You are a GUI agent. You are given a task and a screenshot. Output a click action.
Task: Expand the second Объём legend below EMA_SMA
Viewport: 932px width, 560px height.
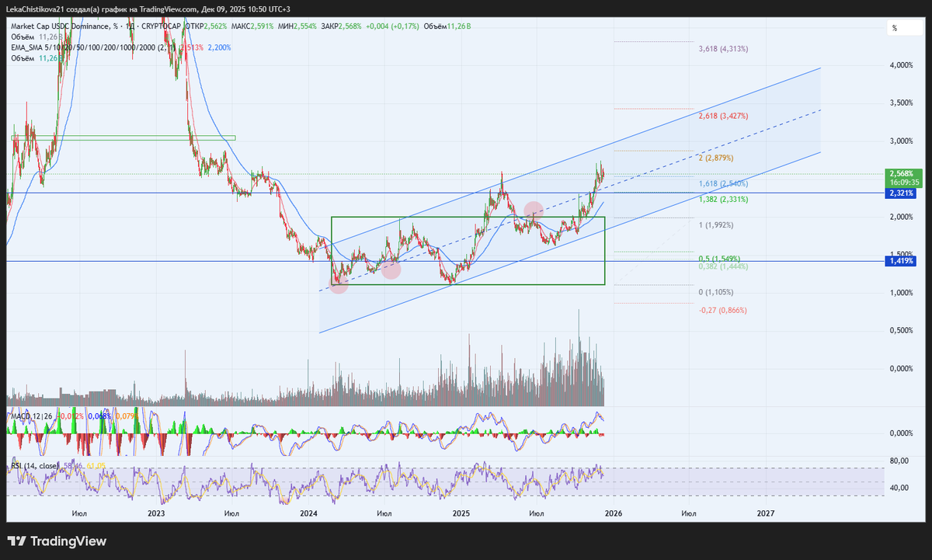point(22,57)
